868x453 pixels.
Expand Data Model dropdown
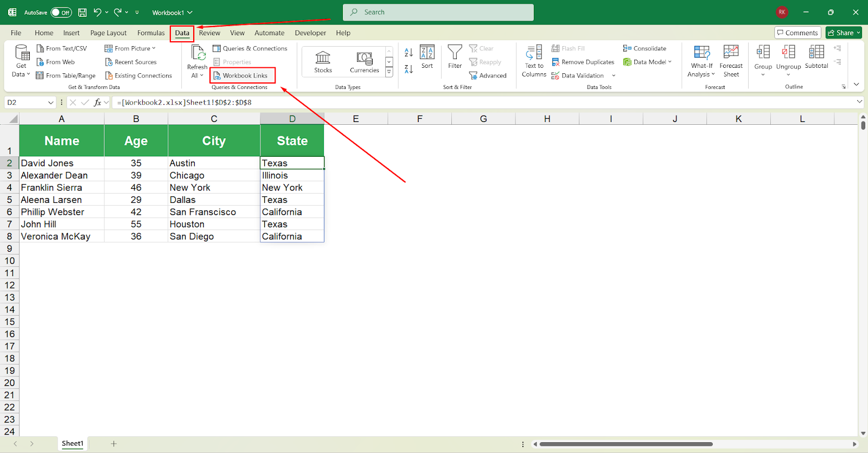670,62
